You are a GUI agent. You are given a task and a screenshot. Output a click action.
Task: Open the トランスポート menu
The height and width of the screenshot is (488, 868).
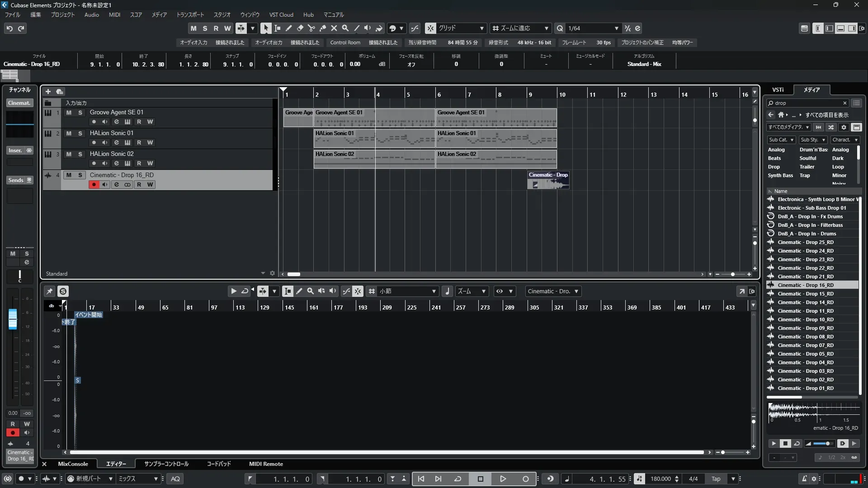190,14
